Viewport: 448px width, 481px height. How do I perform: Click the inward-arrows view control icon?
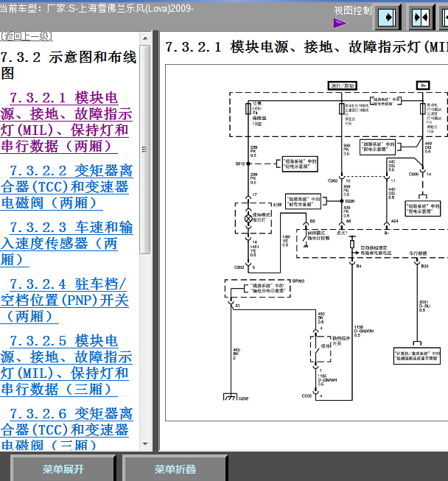[421, 17]
